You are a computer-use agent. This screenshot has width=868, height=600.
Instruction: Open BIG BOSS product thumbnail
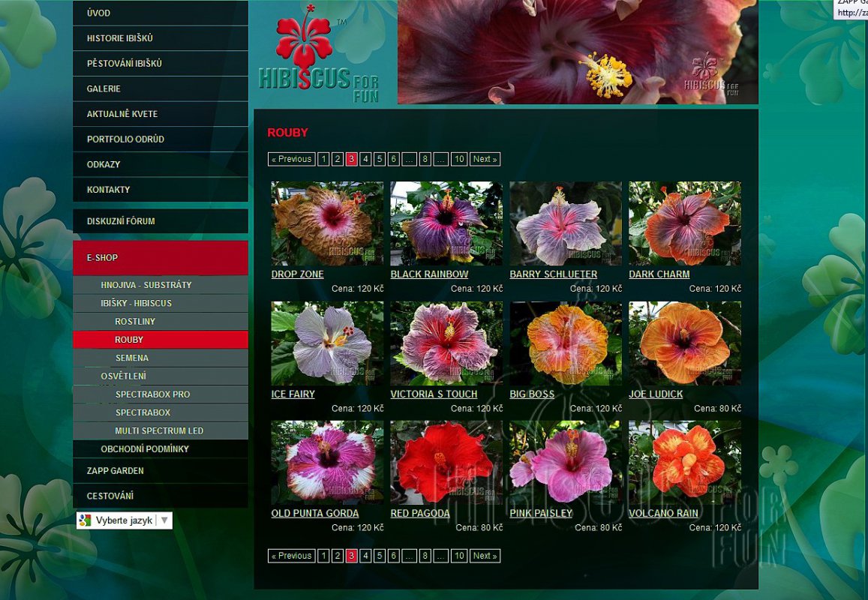pyautogui.click(x=566, y=343)
